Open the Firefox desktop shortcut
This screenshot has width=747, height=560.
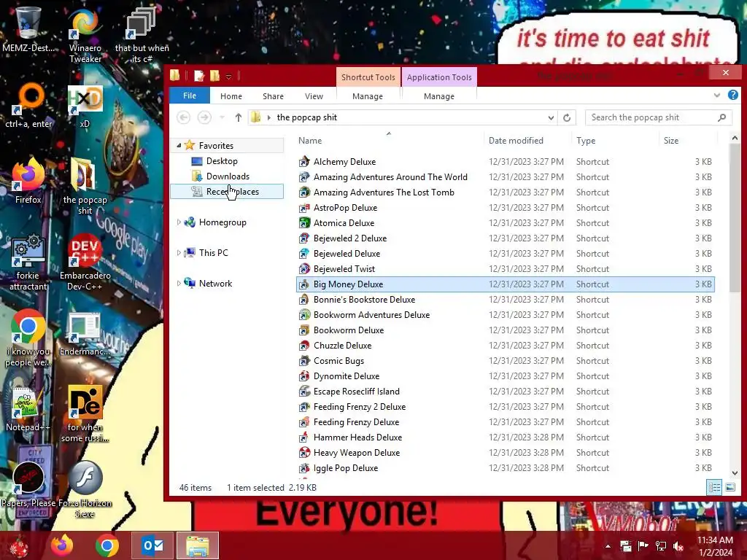(28, 181)
